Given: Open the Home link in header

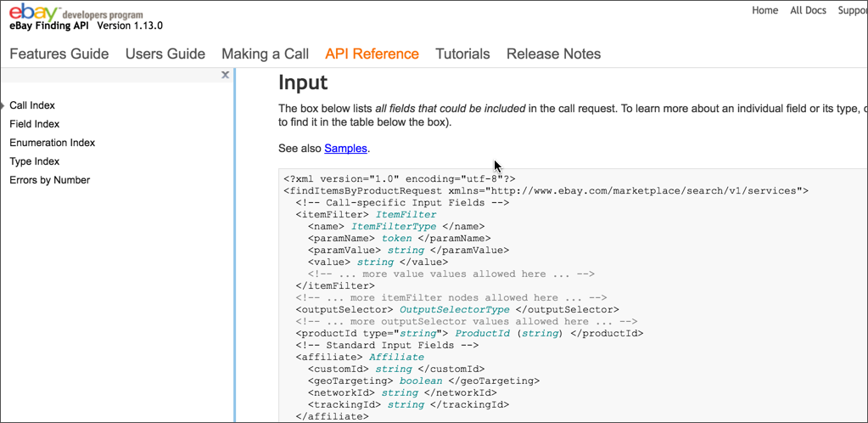Looking at the screenshot, I should click(764, 10).
